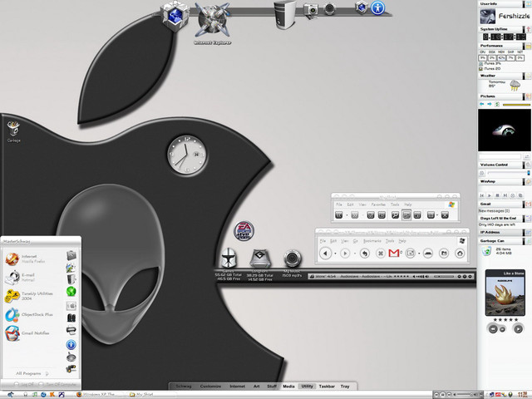
Task: Open the Bookmarks menu in Firefox
Action: (x=372, y=240)
